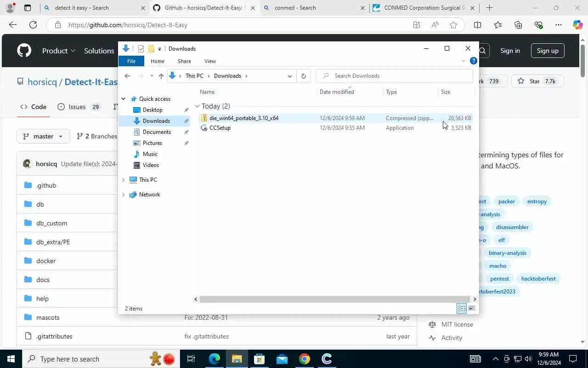
Task: Open Edge Collections icon
Action: tap(518, 25)
